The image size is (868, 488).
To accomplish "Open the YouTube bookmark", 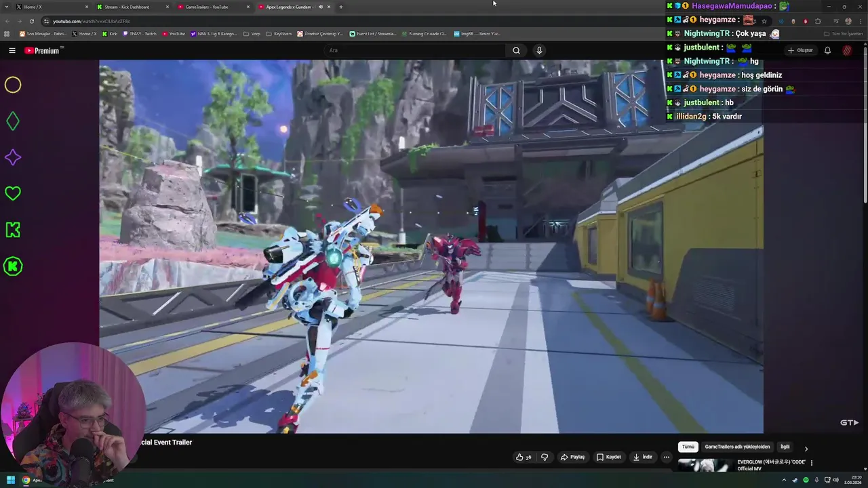I will coord(174,33).
